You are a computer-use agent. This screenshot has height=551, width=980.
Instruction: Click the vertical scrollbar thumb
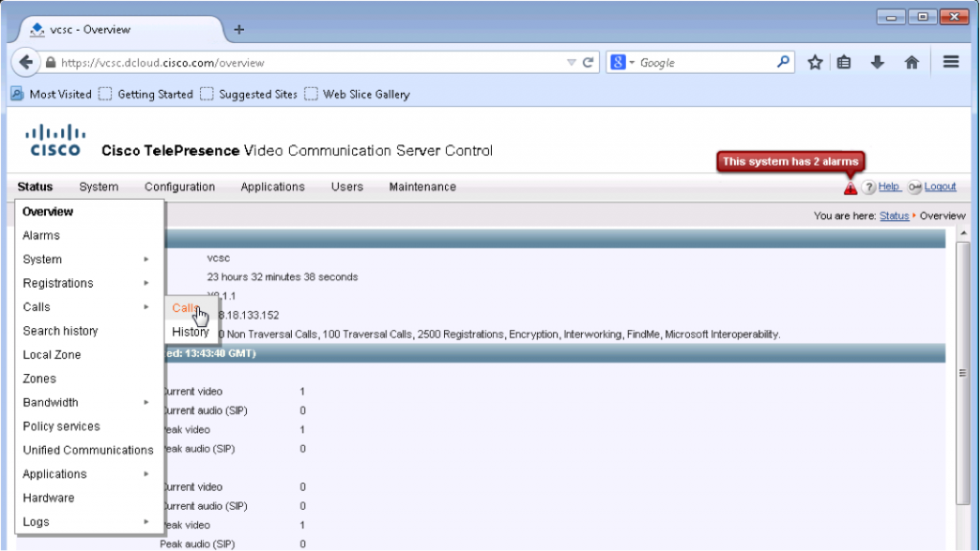[x=963, y=373]
